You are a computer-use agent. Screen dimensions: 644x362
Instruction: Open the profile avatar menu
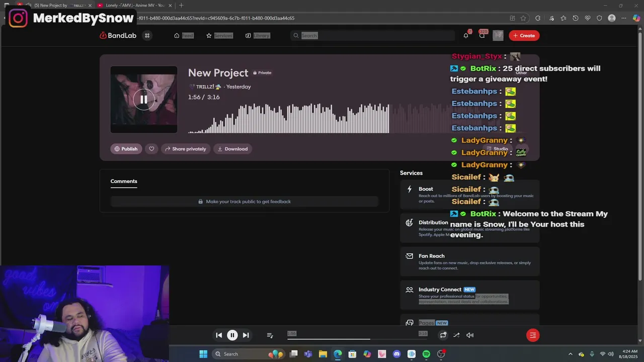coord(498,35)
